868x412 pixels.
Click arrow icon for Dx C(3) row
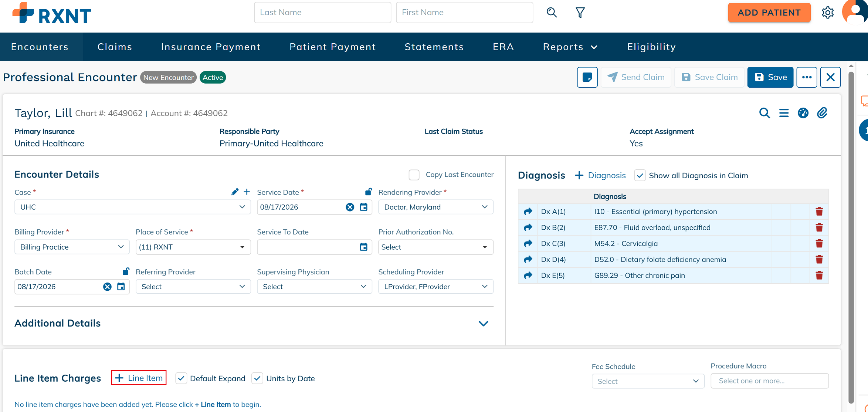click(528, 243)
